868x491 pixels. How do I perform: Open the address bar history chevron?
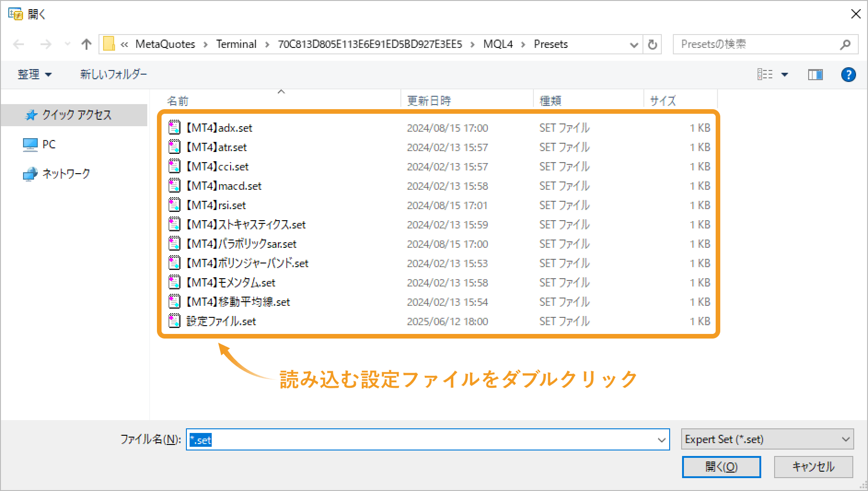point(634,44)
